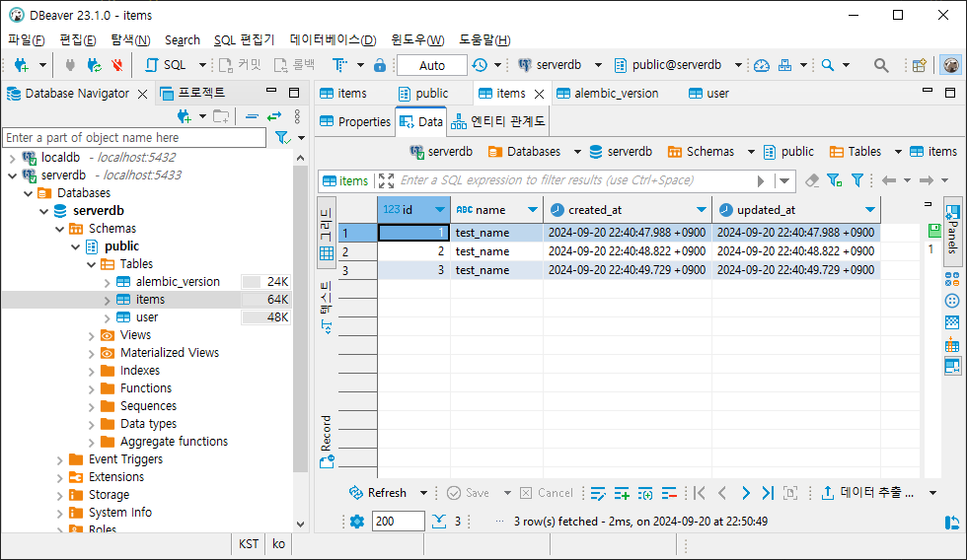Open the public@serverdb schema dropdown
Viewport: 967px width, 560px height.
click(x=738, y=65)
